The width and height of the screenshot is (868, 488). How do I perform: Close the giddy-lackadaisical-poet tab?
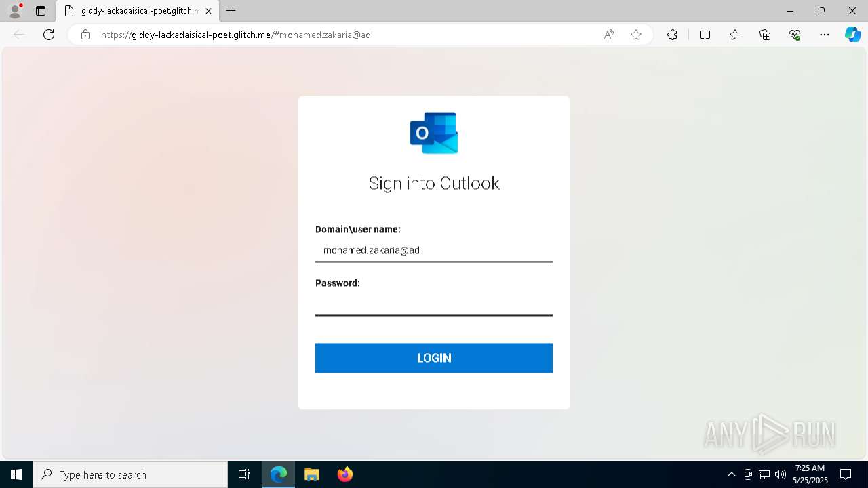[x=208, y=11]
